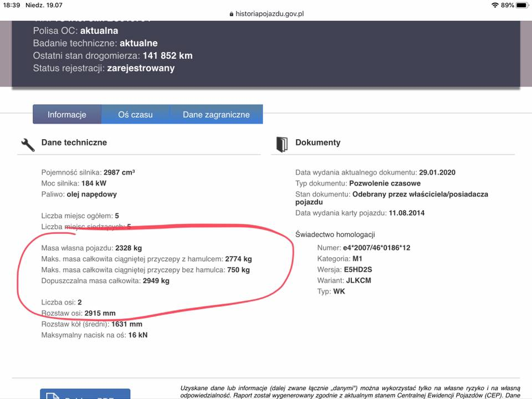532x399 pixels.
Task: Select Liczba miejsc ogółem 5
Action: pos(80,216)
